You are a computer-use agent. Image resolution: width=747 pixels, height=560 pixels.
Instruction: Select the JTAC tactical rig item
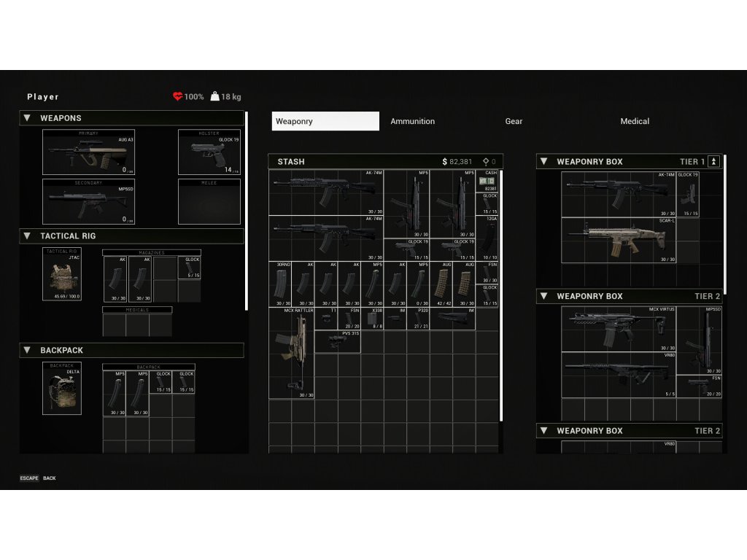click(x=62, y=274)
